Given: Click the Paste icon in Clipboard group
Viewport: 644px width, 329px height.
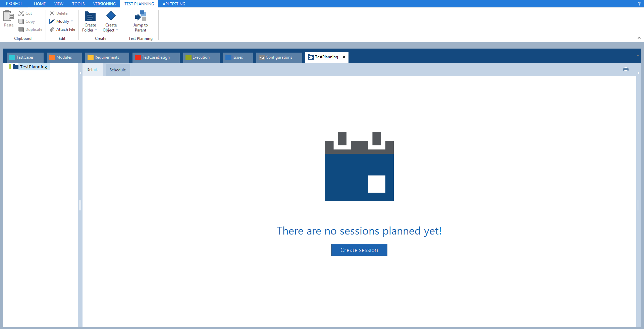Looking at the screenshot, I should tap(8, 16).
